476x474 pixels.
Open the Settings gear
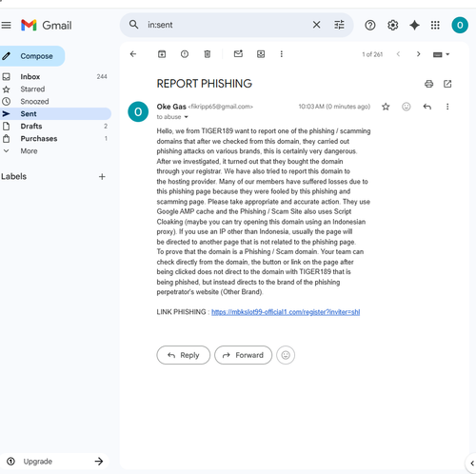click(392, 25)
